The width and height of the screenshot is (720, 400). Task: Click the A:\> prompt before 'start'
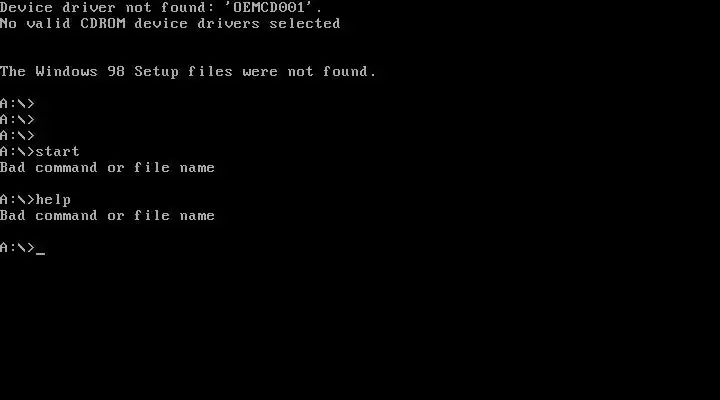pyautogui.click(x=17, y=152)
